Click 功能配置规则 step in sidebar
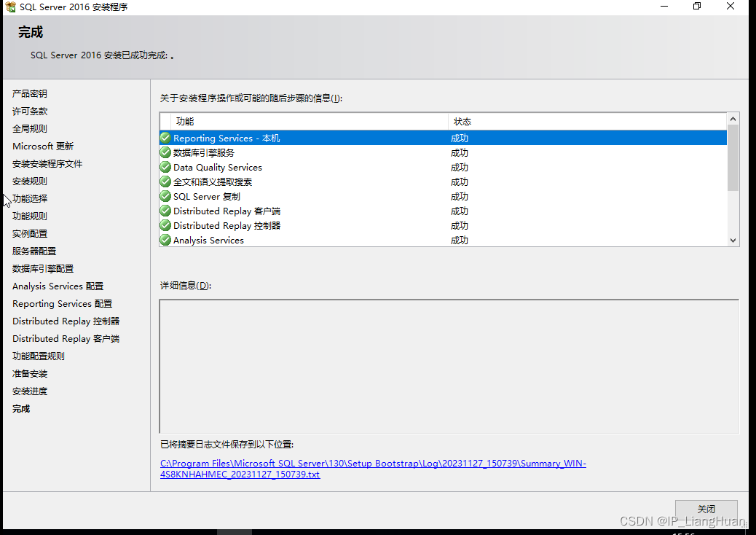The height and width of the screenshot is (535, 756). 39,356
